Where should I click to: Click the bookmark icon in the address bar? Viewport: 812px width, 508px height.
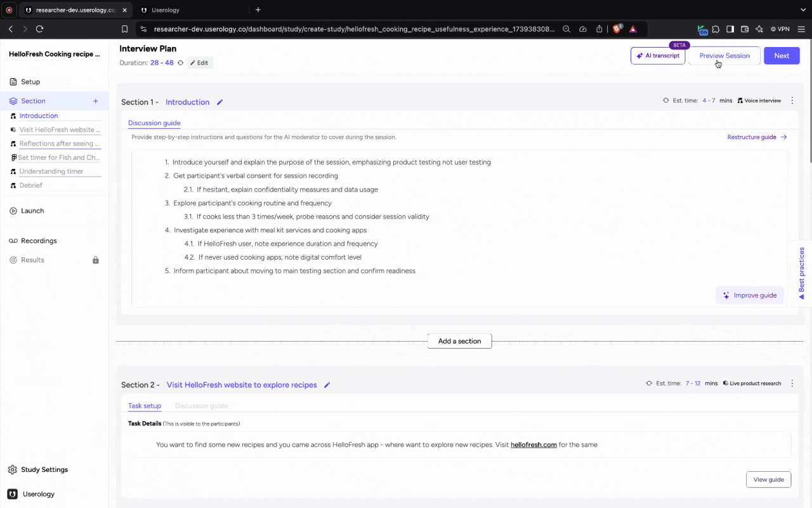click(x=125, y=29)
